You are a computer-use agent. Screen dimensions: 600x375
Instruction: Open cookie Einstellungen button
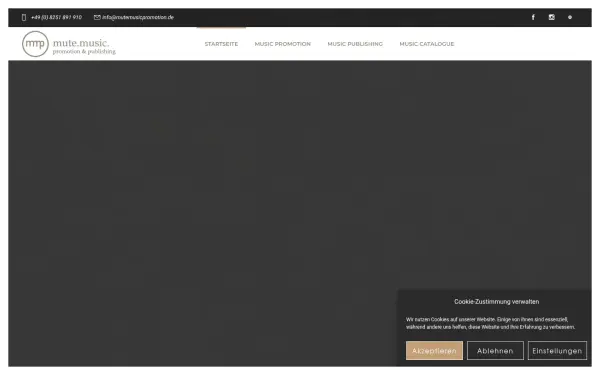pyautogui.click(x=557, y=351)
